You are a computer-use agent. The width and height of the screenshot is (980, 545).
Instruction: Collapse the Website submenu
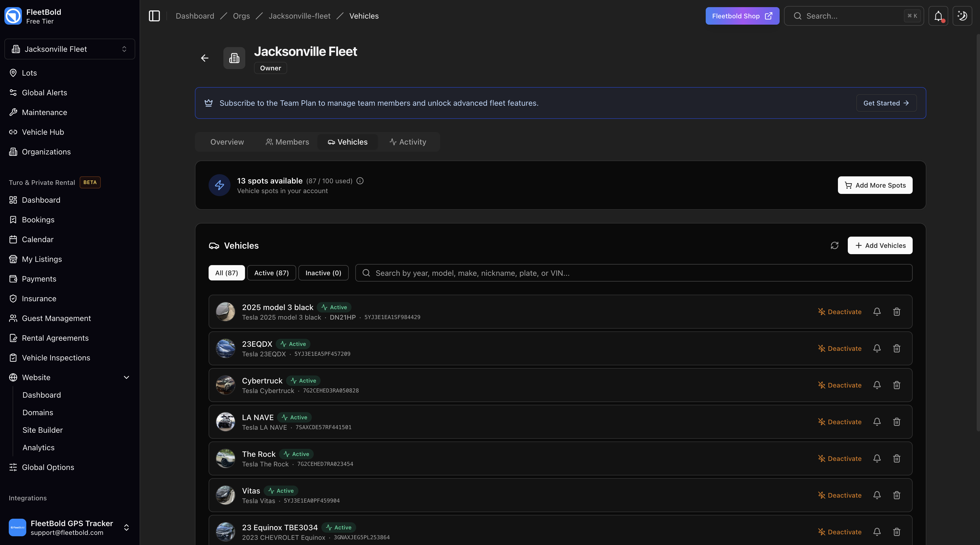126,377
